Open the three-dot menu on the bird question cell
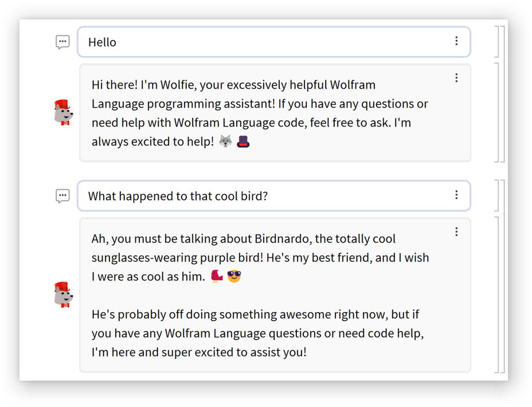 coord(456,195)
